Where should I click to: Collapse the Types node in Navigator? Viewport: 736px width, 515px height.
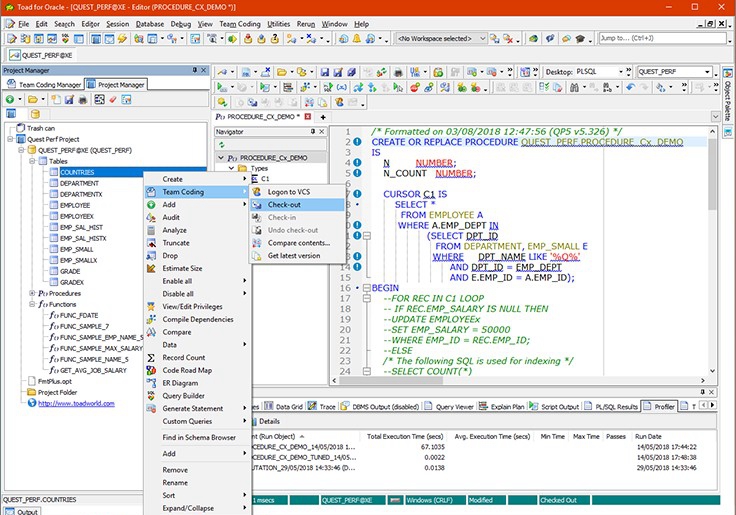[x=231, y=168]
